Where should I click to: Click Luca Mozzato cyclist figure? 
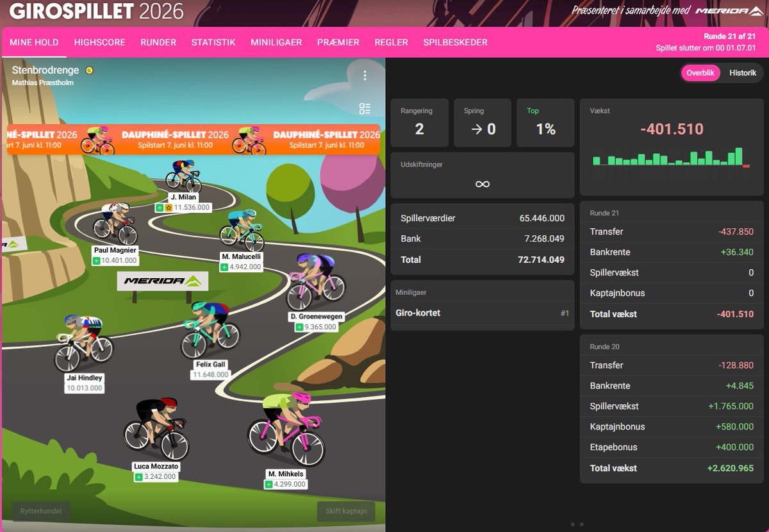(156, 429)
